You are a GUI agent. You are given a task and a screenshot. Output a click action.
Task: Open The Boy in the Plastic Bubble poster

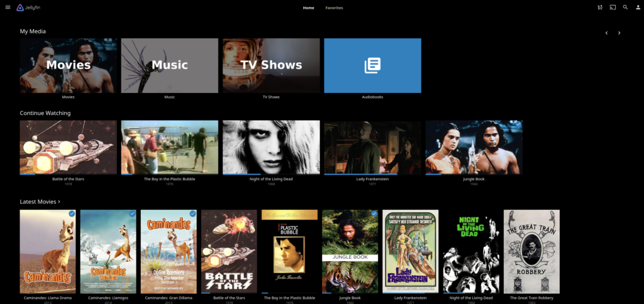click(289, 252)
